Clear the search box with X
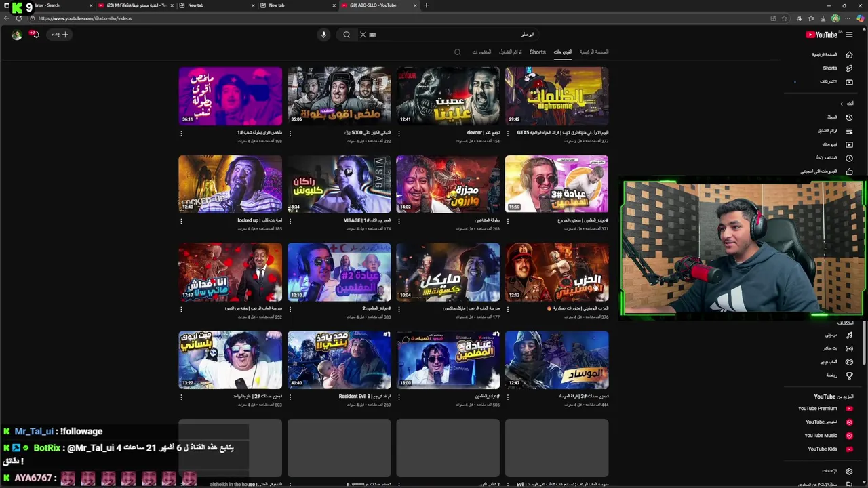The height and width of the screenshot is (488, 868). coord(363,35)
